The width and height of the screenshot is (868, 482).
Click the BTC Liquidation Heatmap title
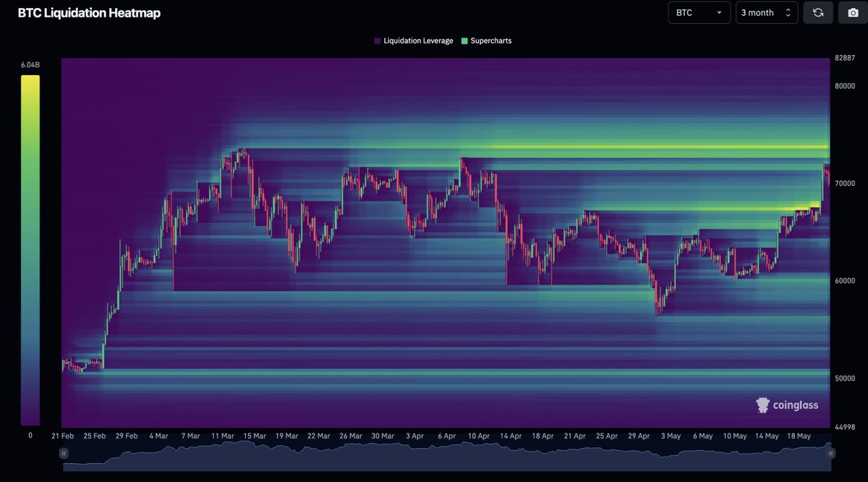point(89,13)
